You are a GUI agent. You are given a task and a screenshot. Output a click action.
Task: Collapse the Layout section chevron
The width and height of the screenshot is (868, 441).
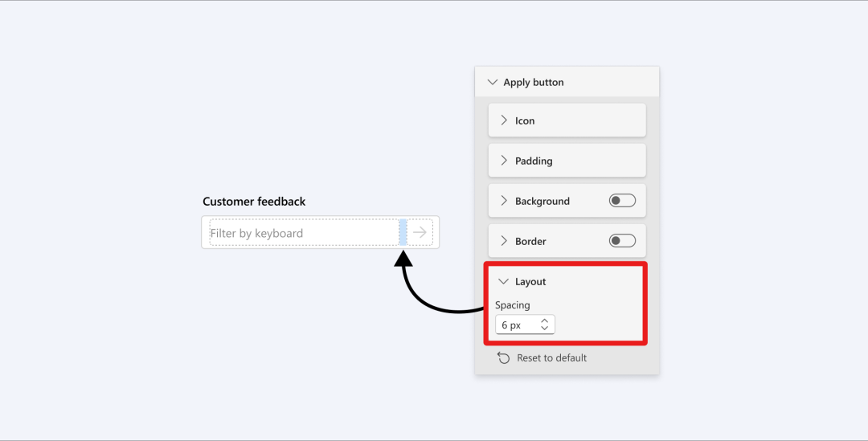[503, 281]
